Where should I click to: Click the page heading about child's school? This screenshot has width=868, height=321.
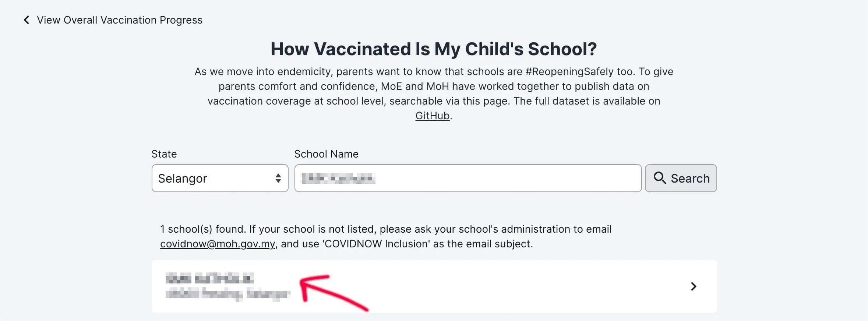[434, 49]
